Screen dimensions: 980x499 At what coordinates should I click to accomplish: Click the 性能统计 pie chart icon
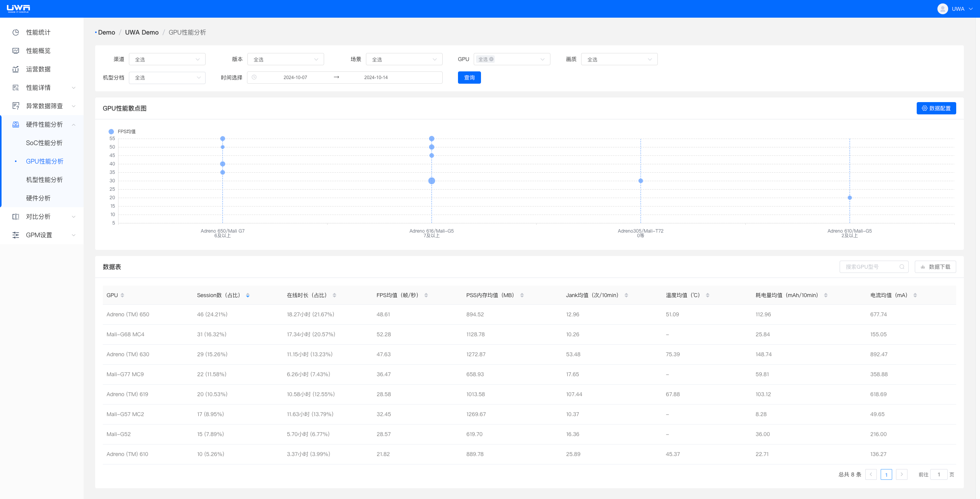[x=16, y=32]
